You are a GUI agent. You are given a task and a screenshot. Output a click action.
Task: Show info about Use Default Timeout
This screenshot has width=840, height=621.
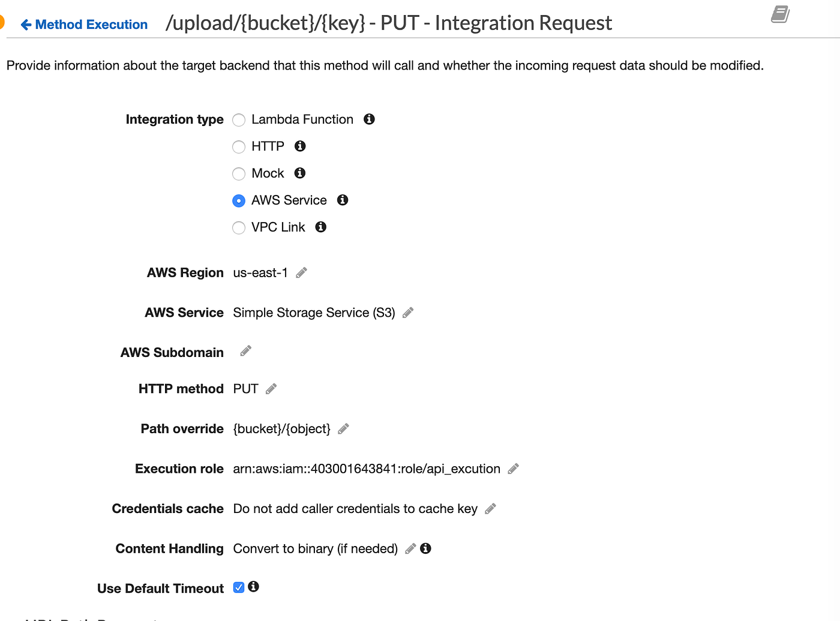tap(253, 587)
